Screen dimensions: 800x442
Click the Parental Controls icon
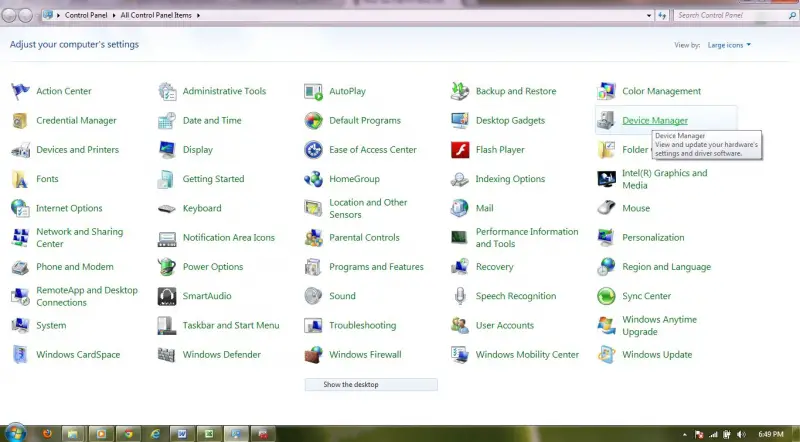[313, 238]
